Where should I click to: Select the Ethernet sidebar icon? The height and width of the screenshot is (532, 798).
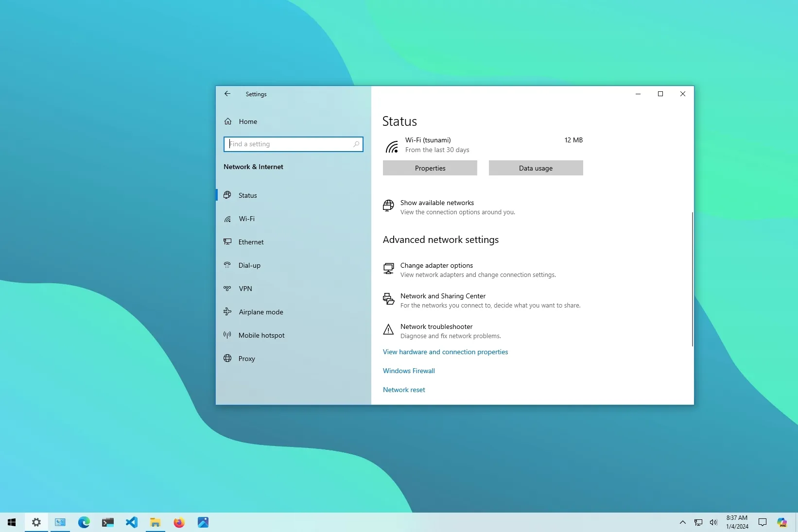227,242
